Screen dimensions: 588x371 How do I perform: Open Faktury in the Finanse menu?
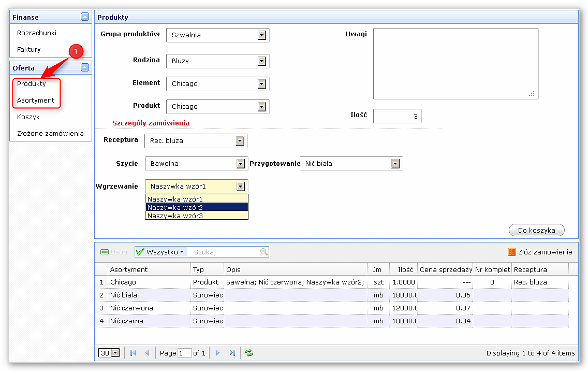pos(29,49)
